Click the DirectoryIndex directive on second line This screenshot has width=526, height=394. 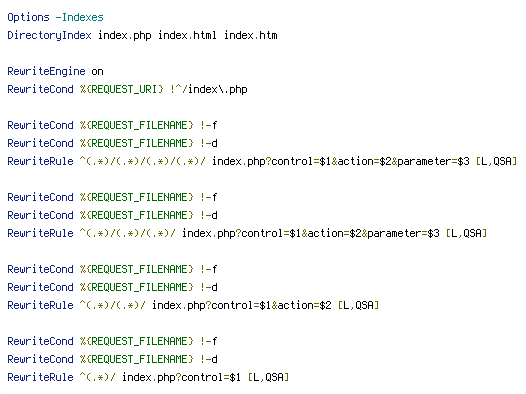click(x=49, y=36)
